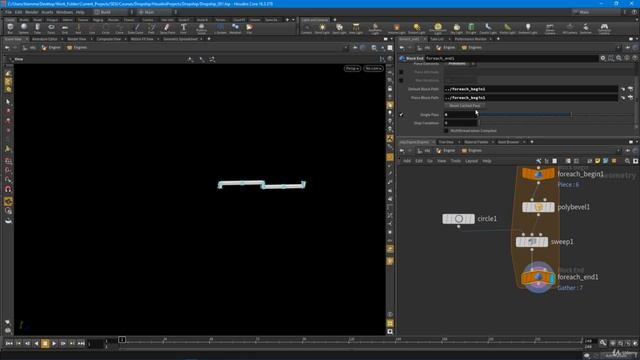This screenshot has width=640, height=360.
Task: Add an Environment Light from shelf
Action: click(x=438, y=29)
